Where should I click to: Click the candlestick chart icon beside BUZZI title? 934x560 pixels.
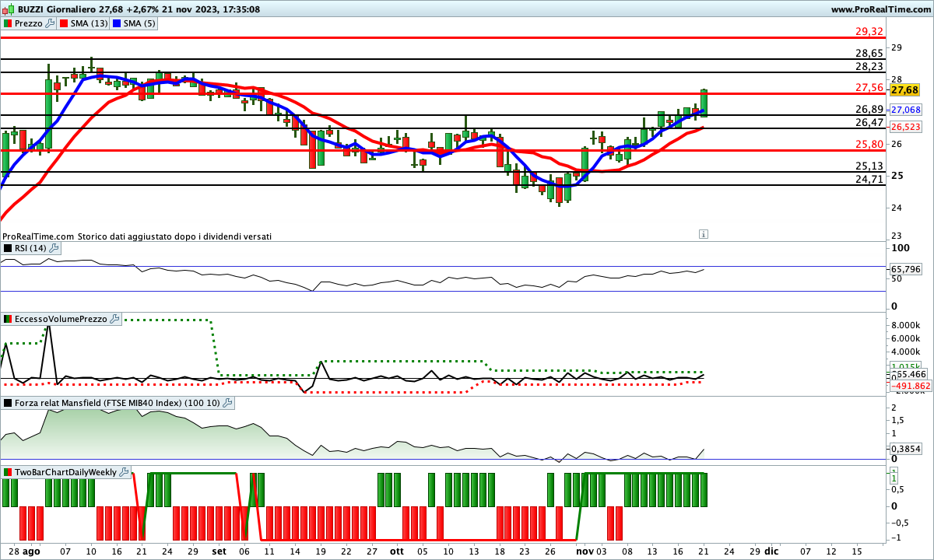tap(8, 9)
